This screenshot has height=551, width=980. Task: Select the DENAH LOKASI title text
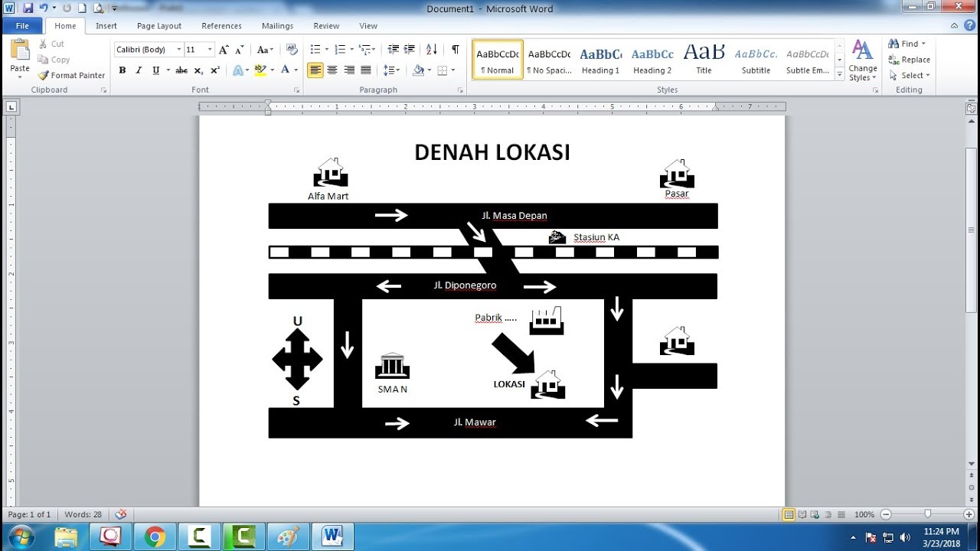coord(492,152)
